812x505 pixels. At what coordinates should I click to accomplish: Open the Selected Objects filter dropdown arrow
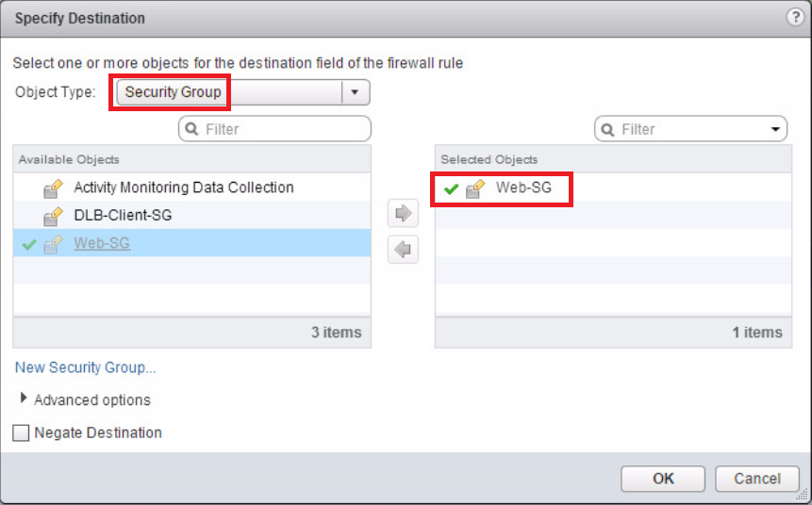click(x=775, y=129)
